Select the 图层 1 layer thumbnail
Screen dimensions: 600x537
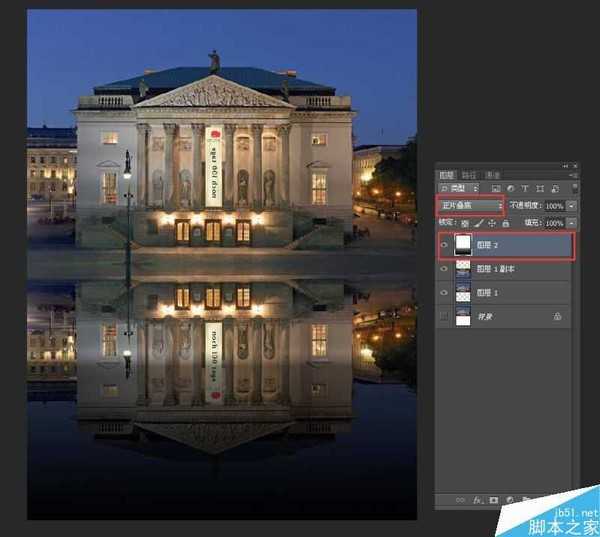pos(463,293)
